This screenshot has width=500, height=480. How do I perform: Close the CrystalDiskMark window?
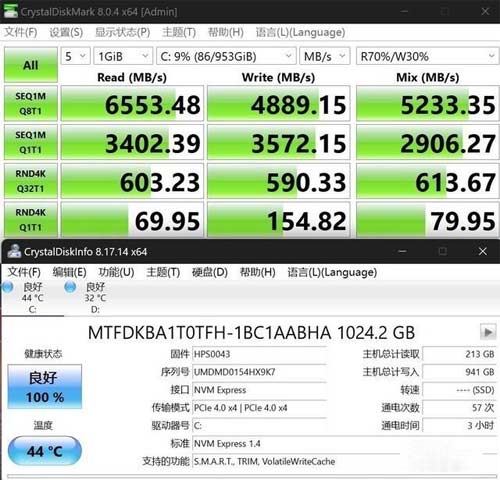[485, 11]
